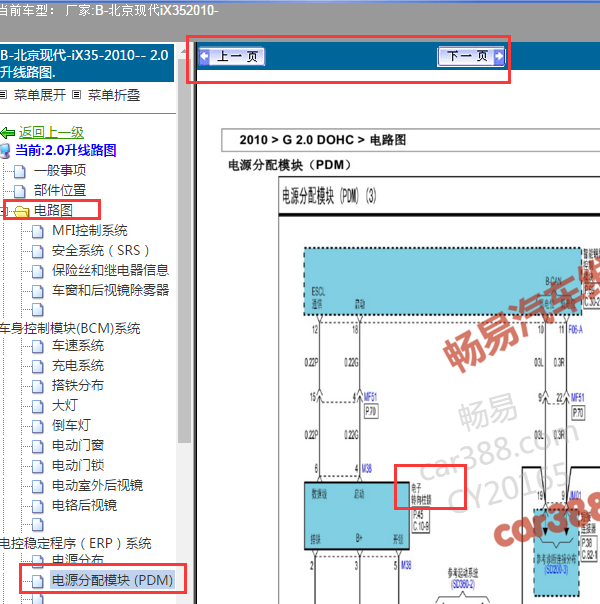Click the page icon beside 充电系统
This screenshot has height=604, width=600.
pyautogui.click(x=37, y=367)
